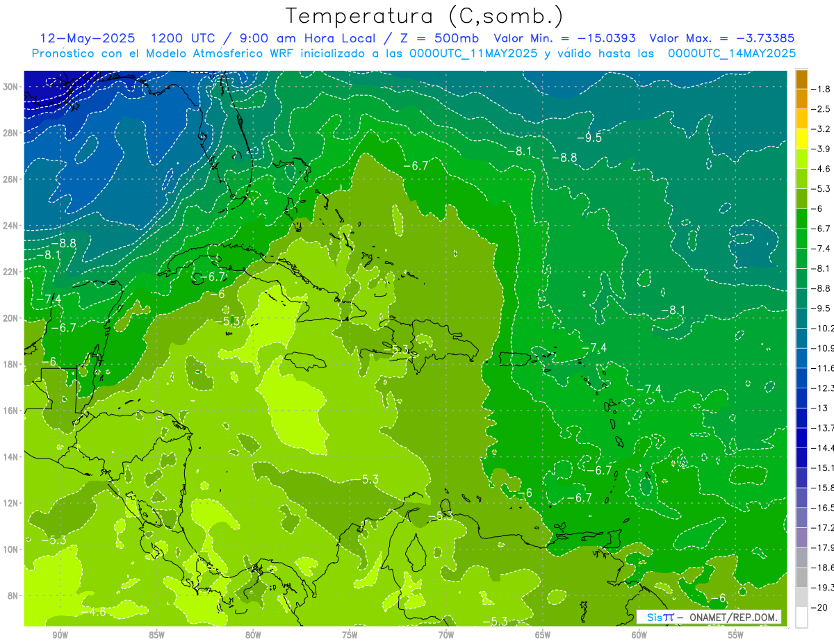Click the '-15.8' colorbar legend label
Image resolution: width=834 pixels, height=644 pixels.
[x=824, y=488]
